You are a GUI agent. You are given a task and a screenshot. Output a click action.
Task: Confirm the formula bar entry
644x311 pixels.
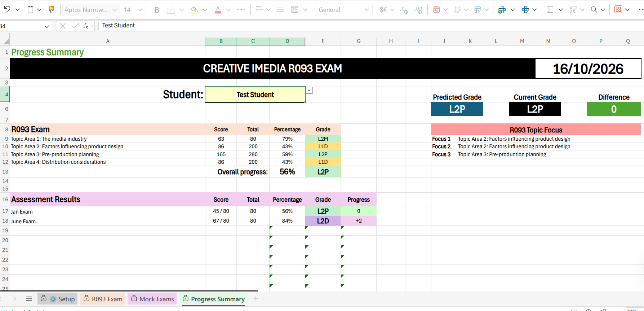click(x=75, y=26)
